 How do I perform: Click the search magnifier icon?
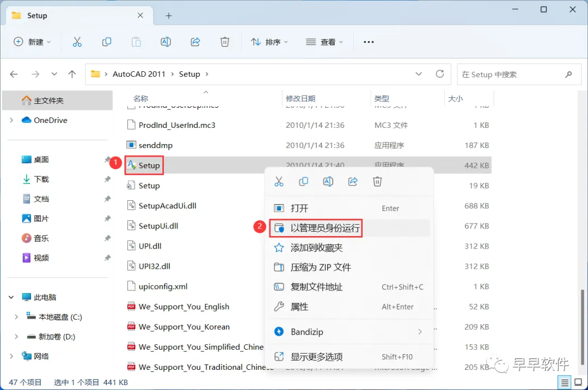pyautogui.click(x=568, y=75)
